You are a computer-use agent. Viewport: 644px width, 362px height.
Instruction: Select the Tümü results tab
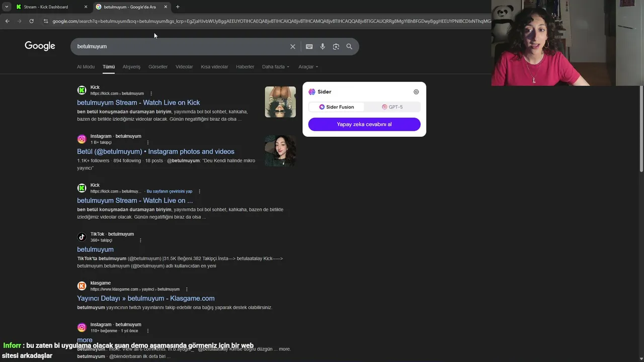tap(109, 67)
